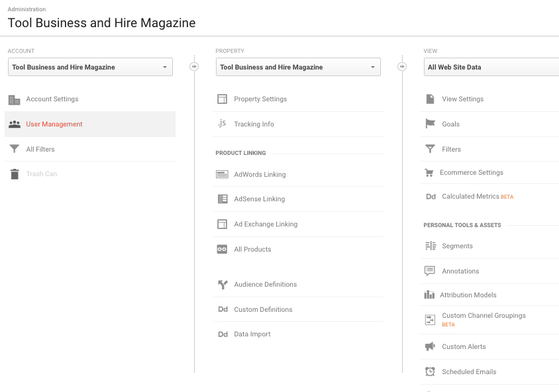
Task: Open the Account selector dropdown
Action: pyautogui.click(x=90, y=67)
